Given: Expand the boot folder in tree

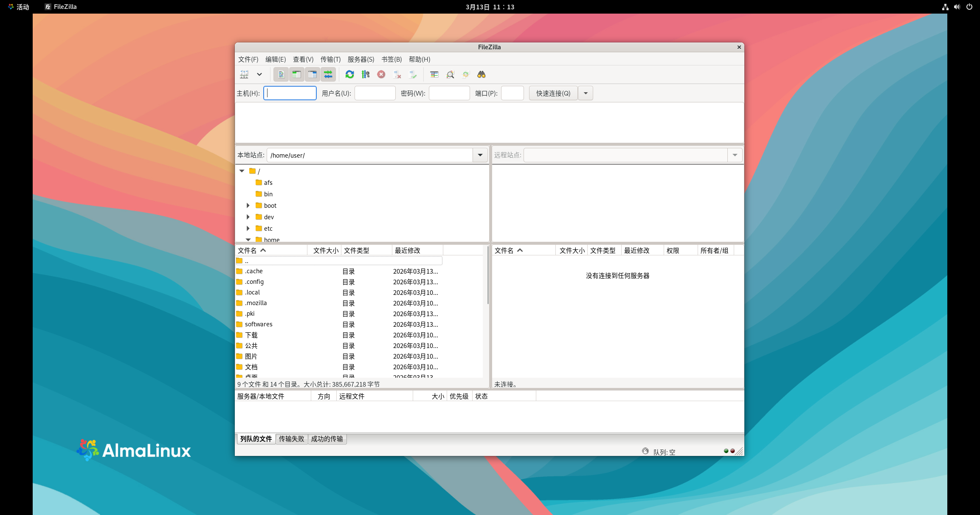Looking at the screenshot, I should [x=248, y=205].
